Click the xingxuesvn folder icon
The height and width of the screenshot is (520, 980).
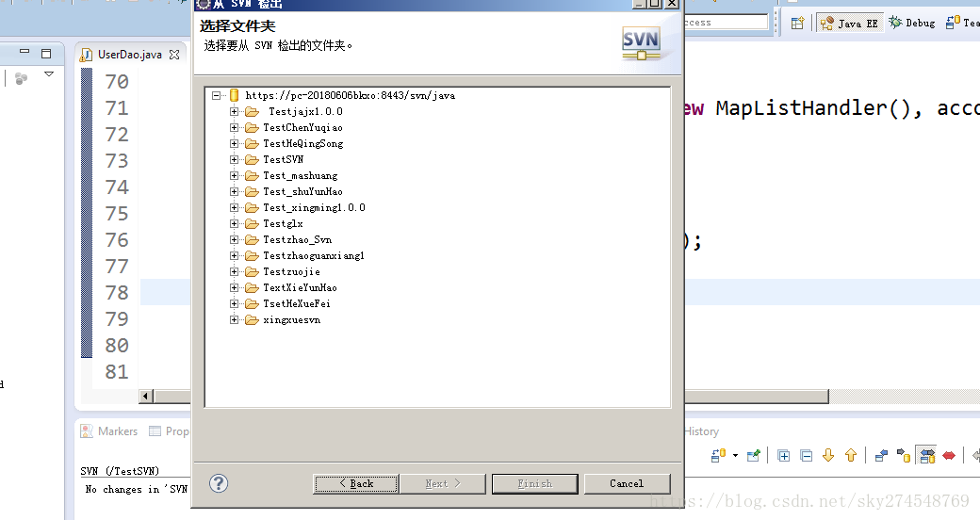coord(252,320)
